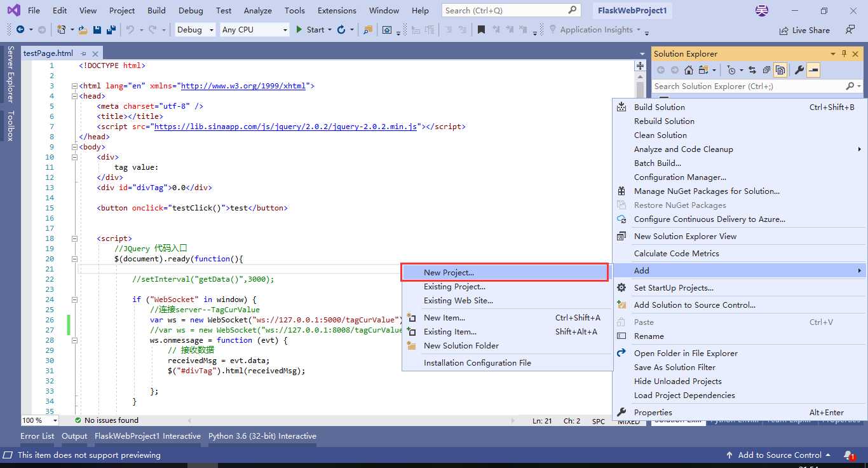
Task: Open Properties wrench icon in Solution Explorer toolbar
Action: click(799, 70)
